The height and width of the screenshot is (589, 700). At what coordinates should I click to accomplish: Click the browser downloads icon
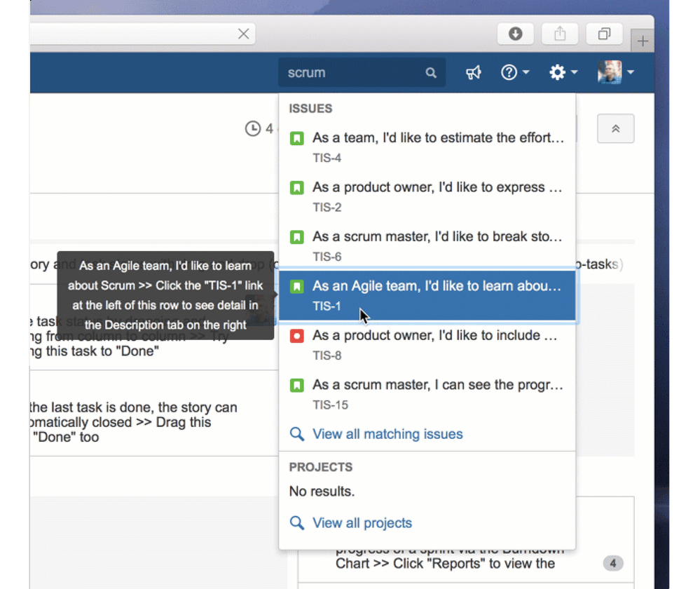[x=516, y=34]
